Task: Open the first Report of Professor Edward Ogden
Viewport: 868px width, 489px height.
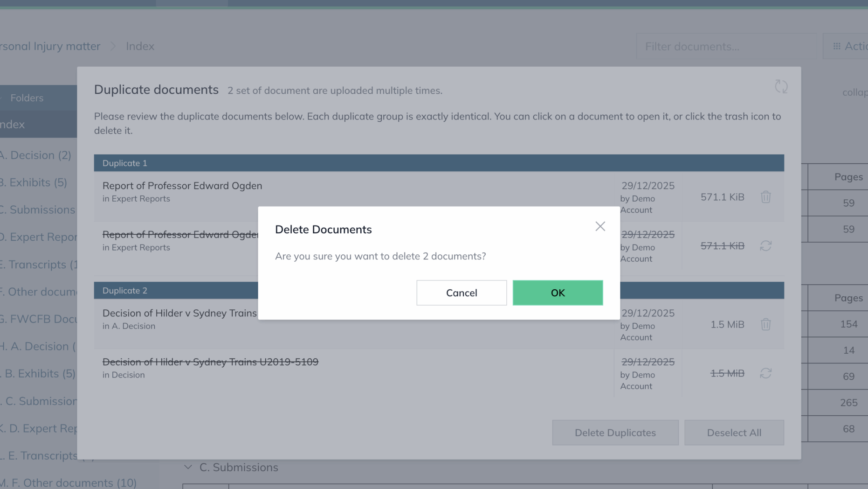Action: (182, 186)
